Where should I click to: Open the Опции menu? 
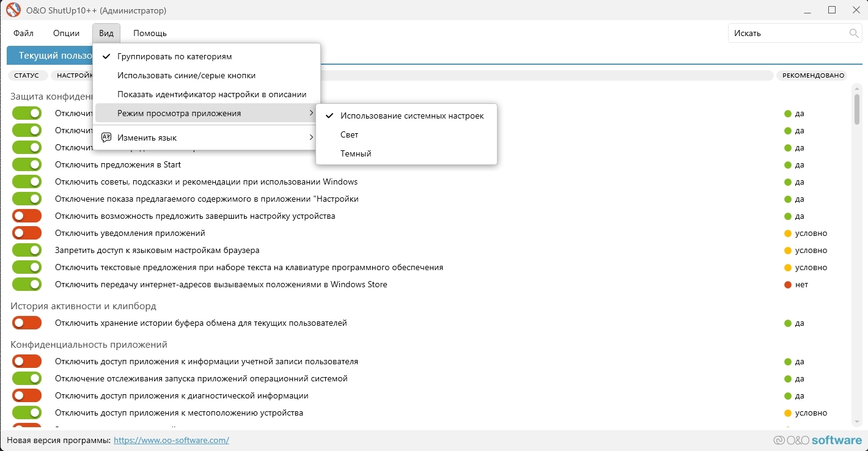click(x=66, y=33)
